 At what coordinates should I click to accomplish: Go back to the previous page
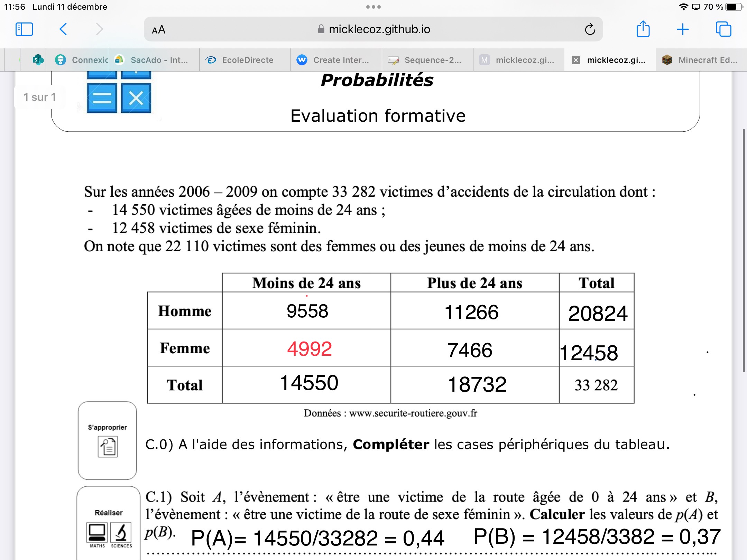pyautogui.click(x=63, y=29)
